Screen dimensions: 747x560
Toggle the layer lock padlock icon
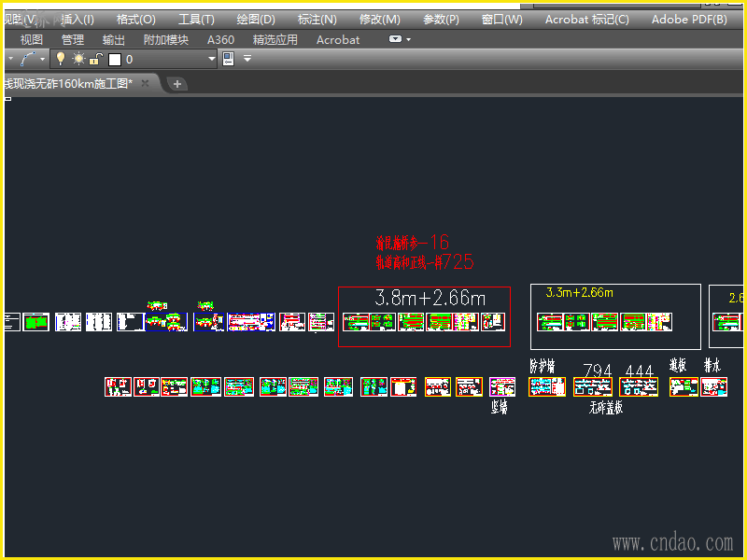96,59
